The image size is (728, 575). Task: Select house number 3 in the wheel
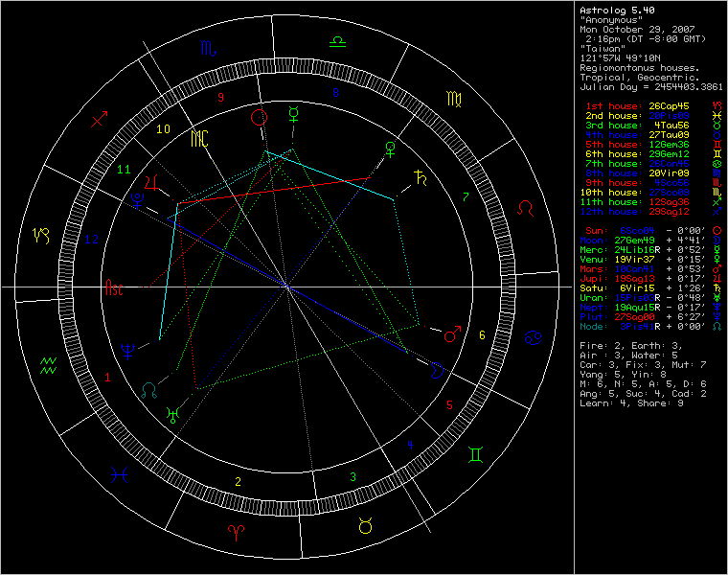pyautogui.click(x=353, y=477)
